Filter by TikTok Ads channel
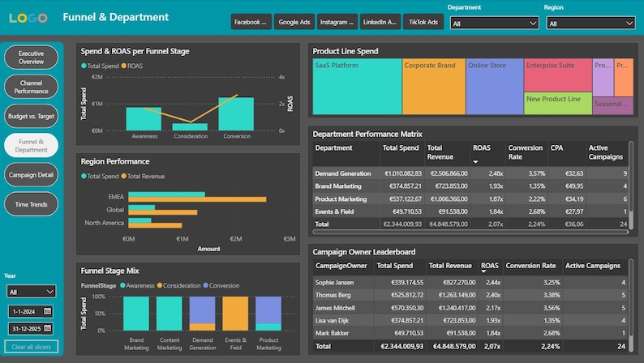The image size is (644, 363). 423,22
